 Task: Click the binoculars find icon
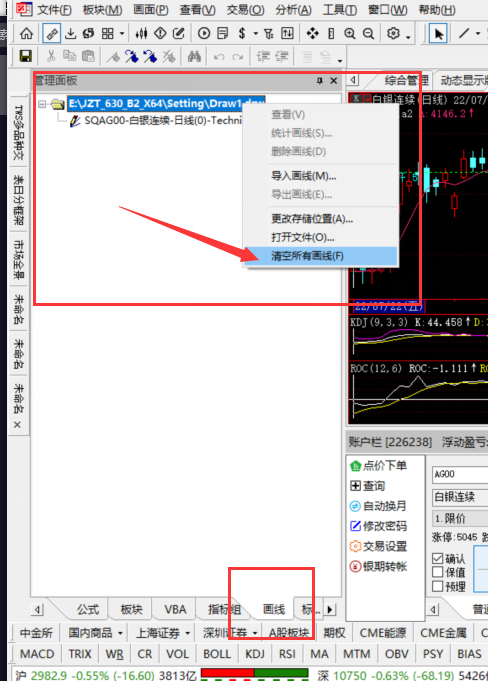click(x=194, y=56)
